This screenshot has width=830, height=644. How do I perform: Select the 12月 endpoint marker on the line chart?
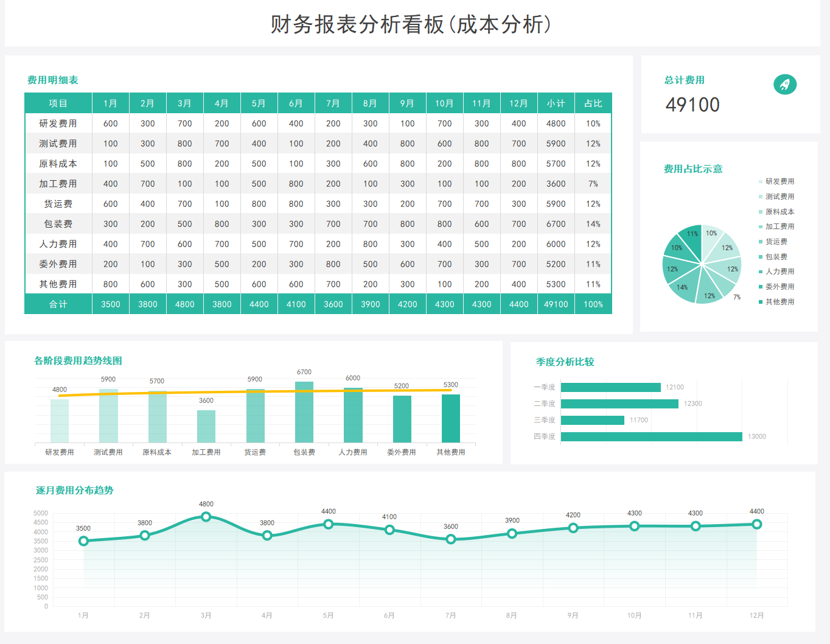pos(756,523)
